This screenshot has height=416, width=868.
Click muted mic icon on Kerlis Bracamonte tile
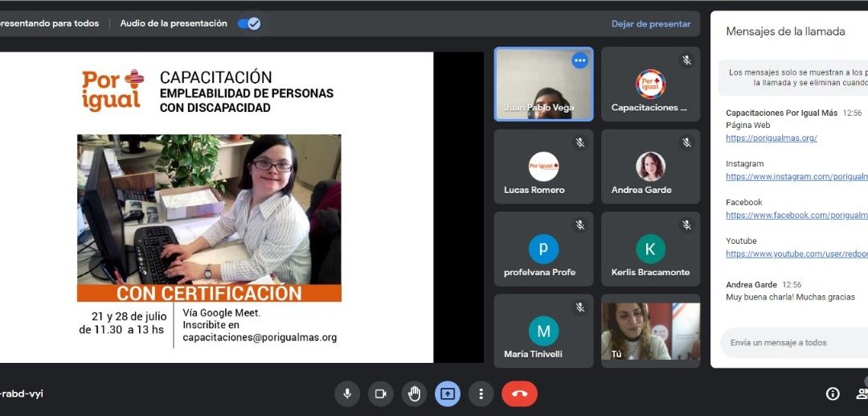[x=686, y=224]
